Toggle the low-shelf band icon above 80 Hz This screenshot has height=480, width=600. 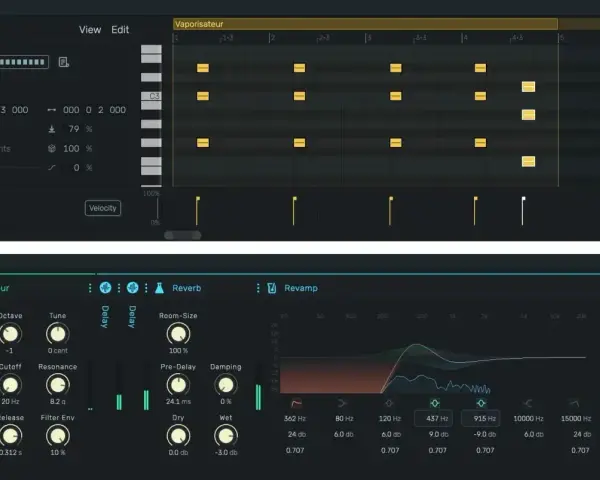(x=342, y=403)
